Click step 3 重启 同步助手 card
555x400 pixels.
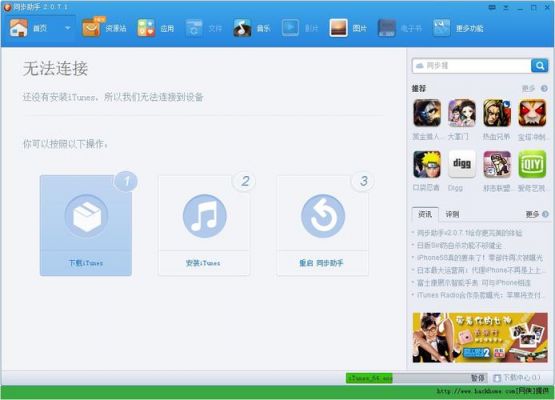point(322,225)
